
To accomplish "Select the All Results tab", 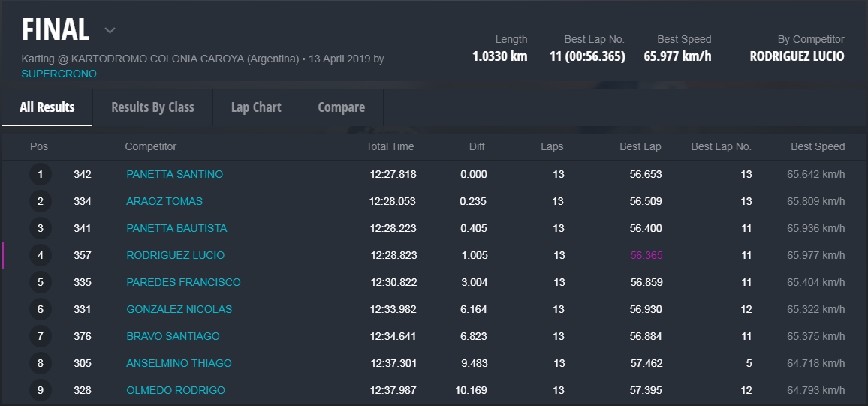I will pos(47,107).
